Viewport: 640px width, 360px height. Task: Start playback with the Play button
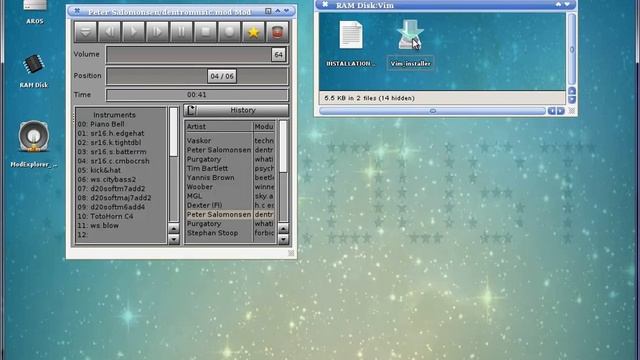pyautogui.click(x=133, y=32)
